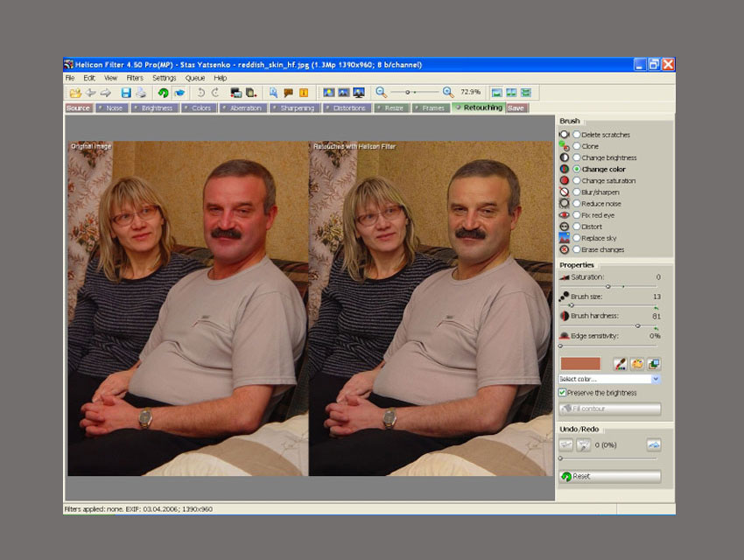Click the blue redo arrow in Undo/Redo
The height and width of the screenshot is (560, 744).
point(654,444)
